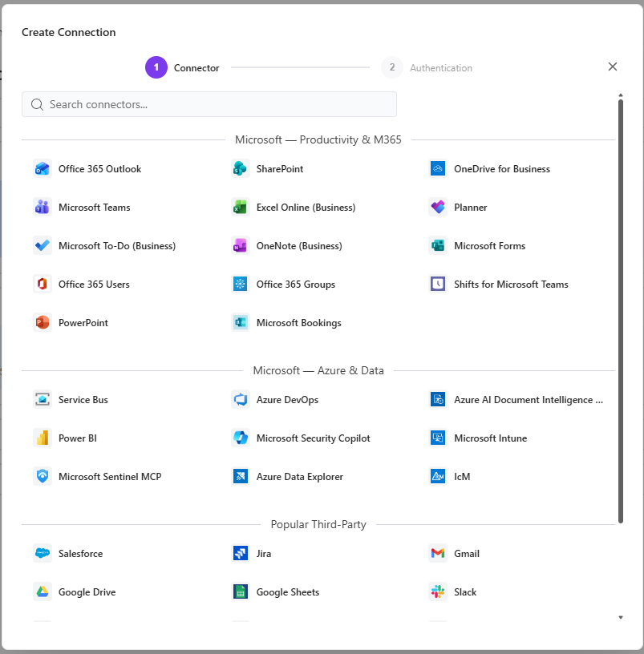Screen dimensions: 644x654
Task: Click the 'SharePoint' label
Action: click(280, 169)
